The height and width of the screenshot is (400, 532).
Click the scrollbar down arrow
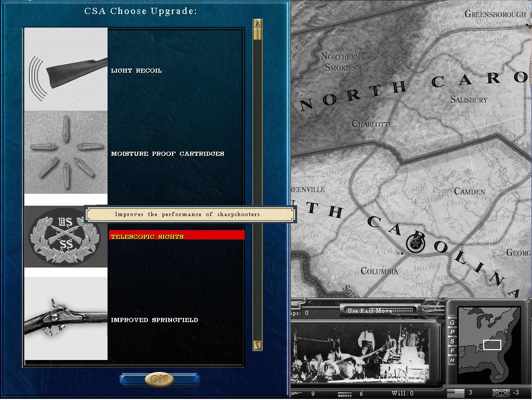(x=258, y=345)
